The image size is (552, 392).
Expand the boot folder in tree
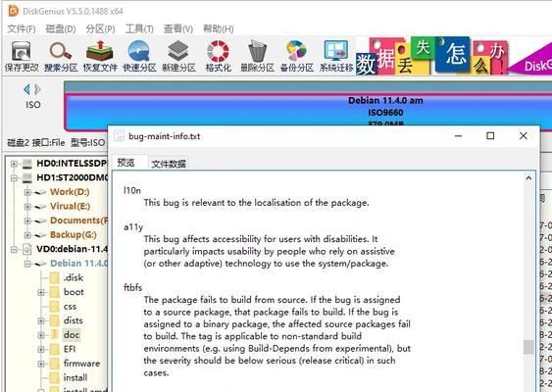pyautogui.click(x=41, y=292)
